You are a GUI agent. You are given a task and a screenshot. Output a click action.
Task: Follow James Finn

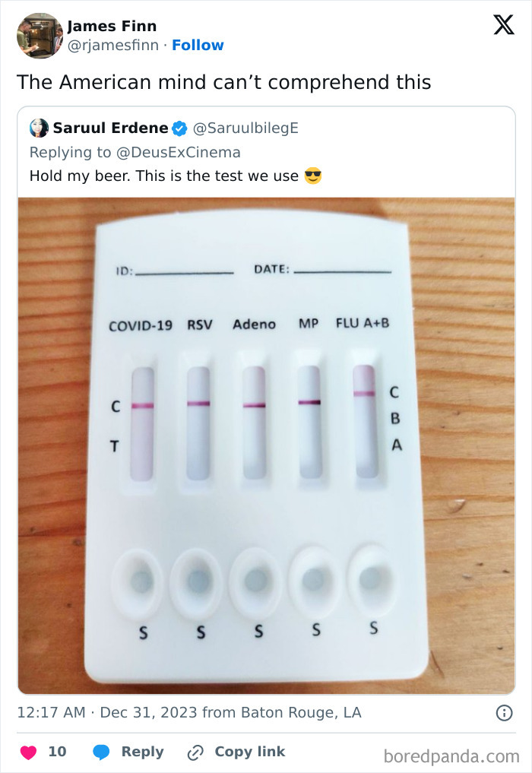[x=198, y=45]
